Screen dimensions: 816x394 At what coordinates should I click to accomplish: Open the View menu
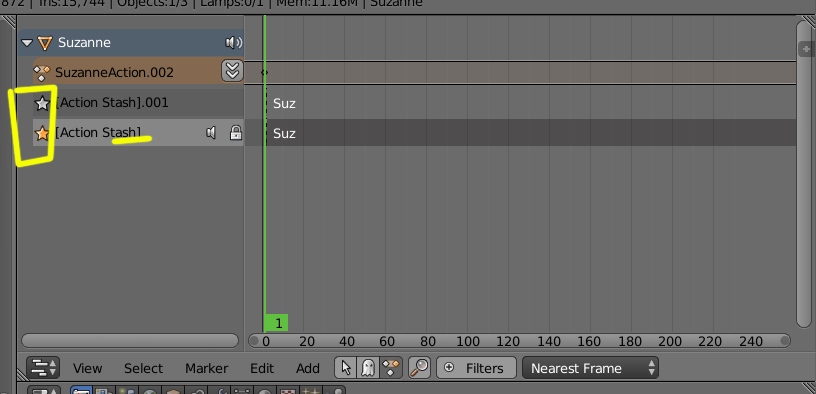[x=87, y=368]
